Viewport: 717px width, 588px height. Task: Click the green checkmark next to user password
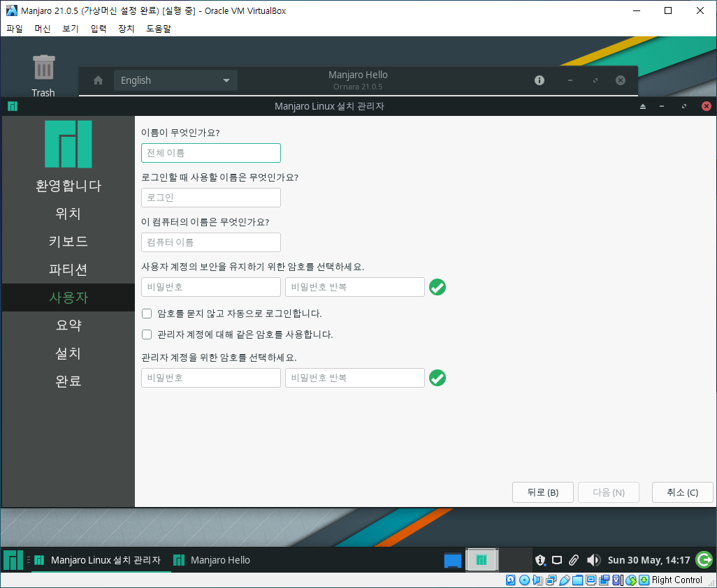click(x=437, y=287)
